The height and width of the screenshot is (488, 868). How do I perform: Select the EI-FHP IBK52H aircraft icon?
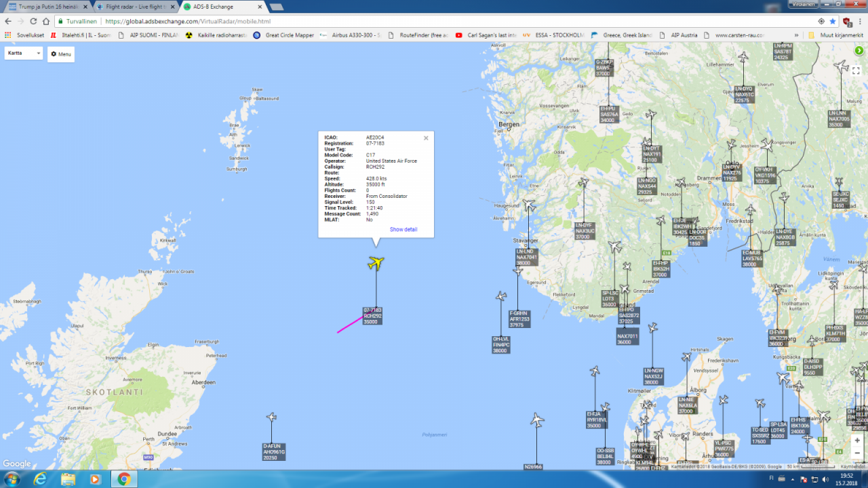click(x=660, y=220)
